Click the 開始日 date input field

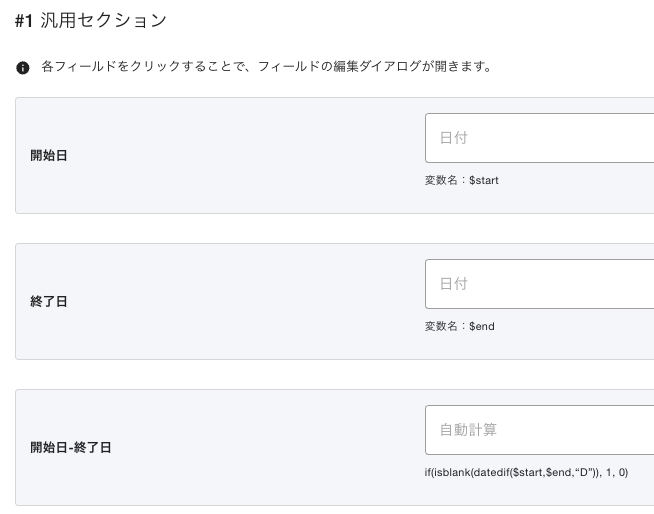click(539, 138)
